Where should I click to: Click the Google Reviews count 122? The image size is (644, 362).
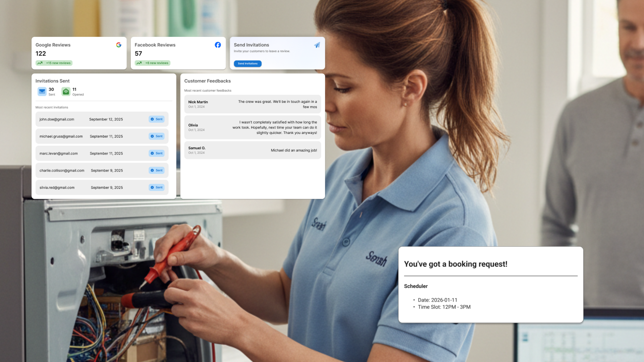tap(41, 54)
